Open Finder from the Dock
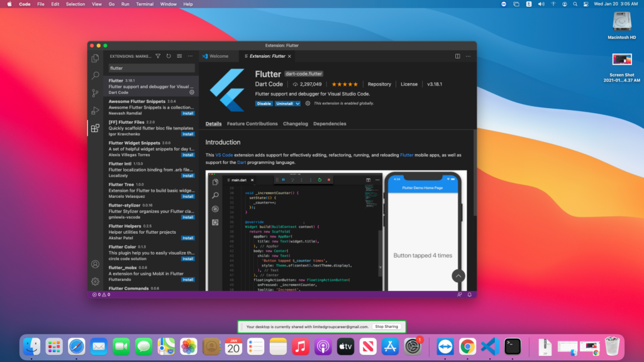The height and width of the screenshot is (362, 644). pos(31,347)
